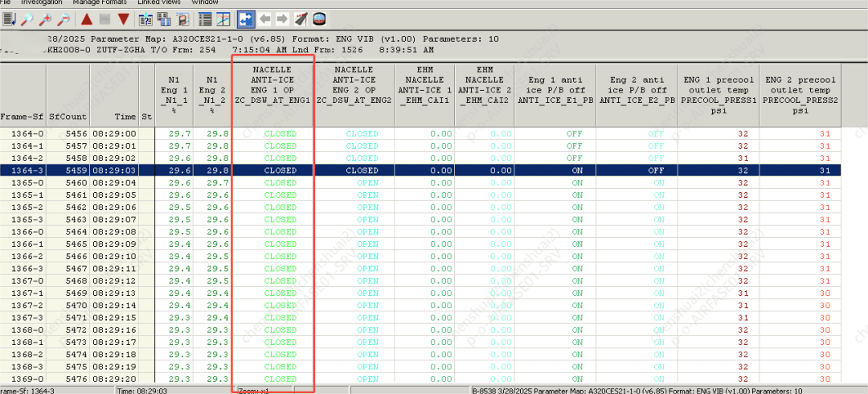Switch to the list table view icon
Viewport: 868px width, 394px height.
pyautogui.click(x=205, y=18)
